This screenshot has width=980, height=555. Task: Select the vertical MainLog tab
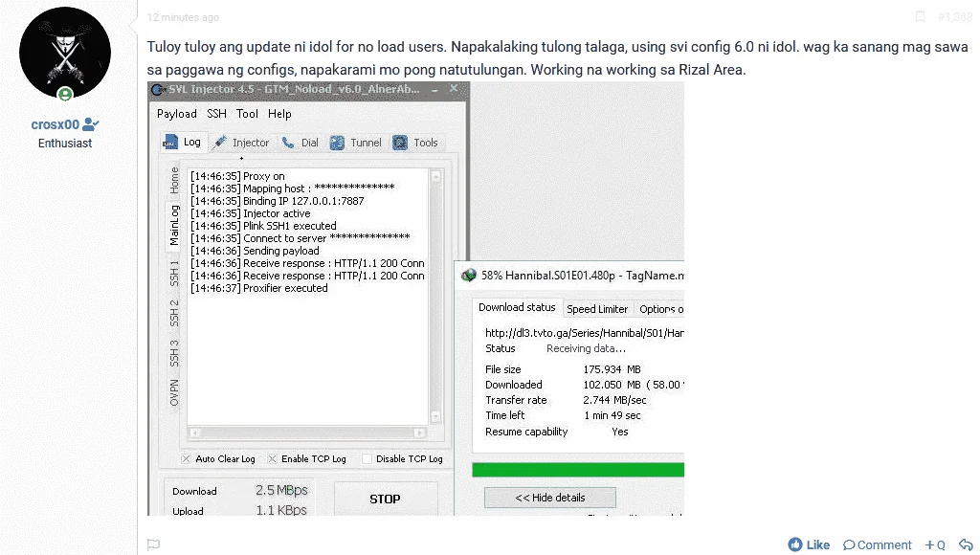[174, 225]
